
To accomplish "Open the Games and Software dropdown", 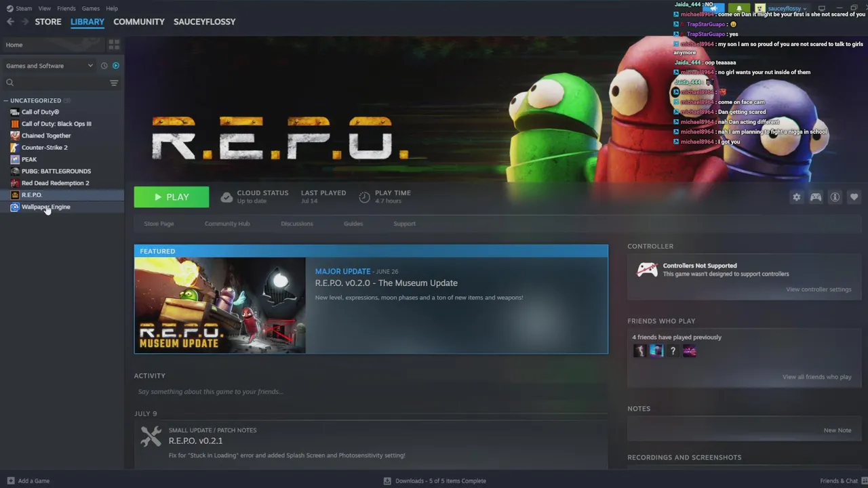I will click(x=49, y=66).
